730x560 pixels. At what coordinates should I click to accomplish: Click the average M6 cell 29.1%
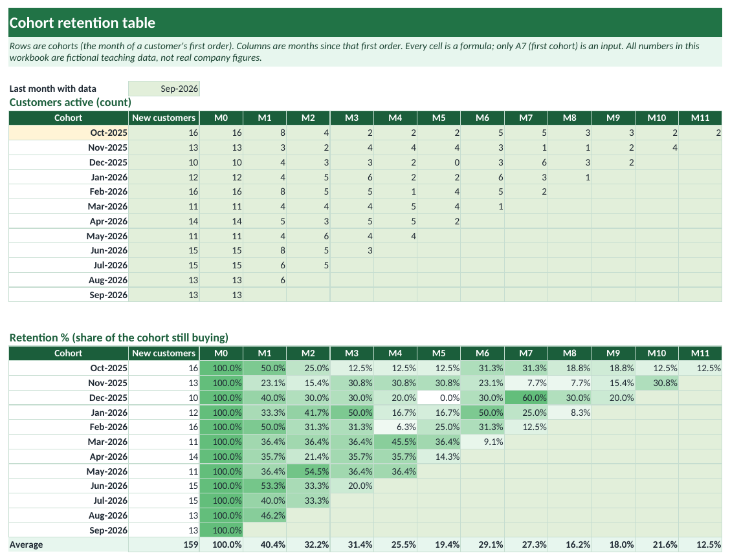pos(482,544)
